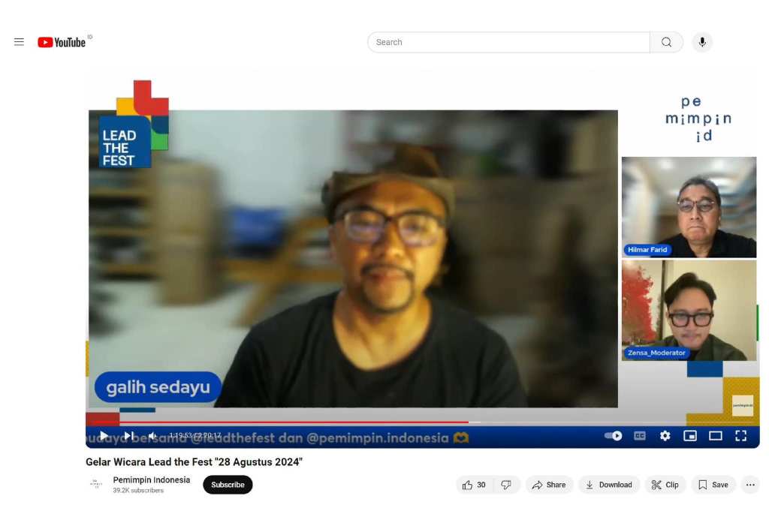Enable theater mode view
This screenshot has width=769, height=532.
[715, 436]
